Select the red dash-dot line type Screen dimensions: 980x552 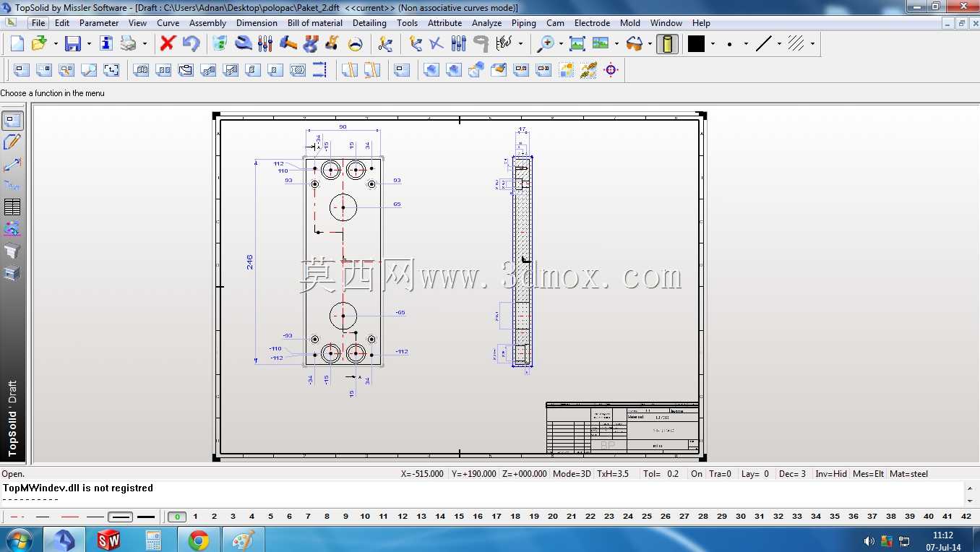pos(18,517)
